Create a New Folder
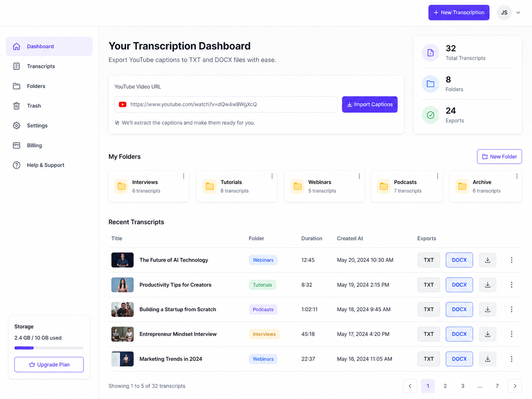 (499, 157)
